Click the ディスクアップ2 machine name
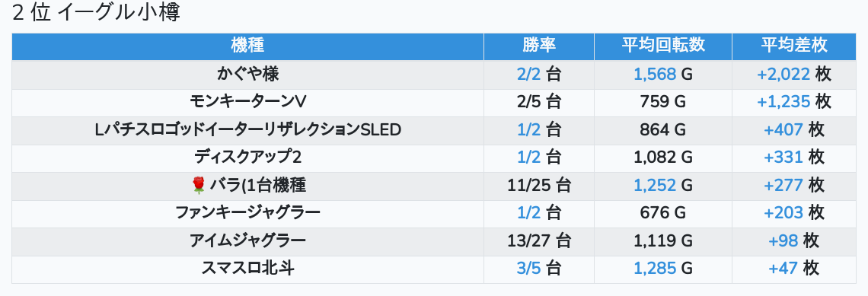The height and width of the screenshot is (296, 868). pos(247,158)
